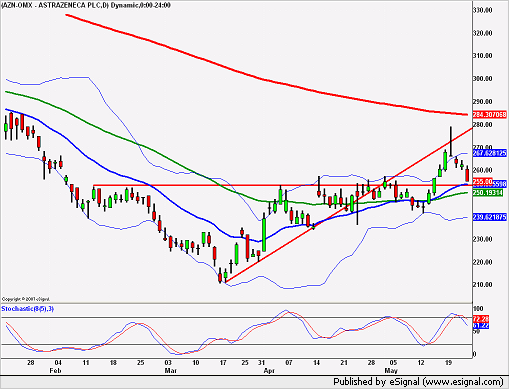Click the 210.00 price axis label
This screenshot has width=509, height=389.
[x=482, y=285]
